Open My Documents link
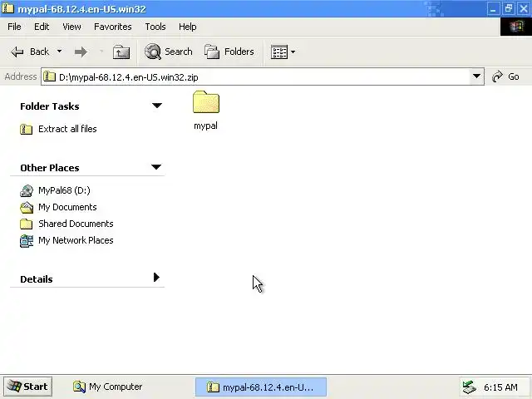Screen dimensions: 532x399 (67, 207)
